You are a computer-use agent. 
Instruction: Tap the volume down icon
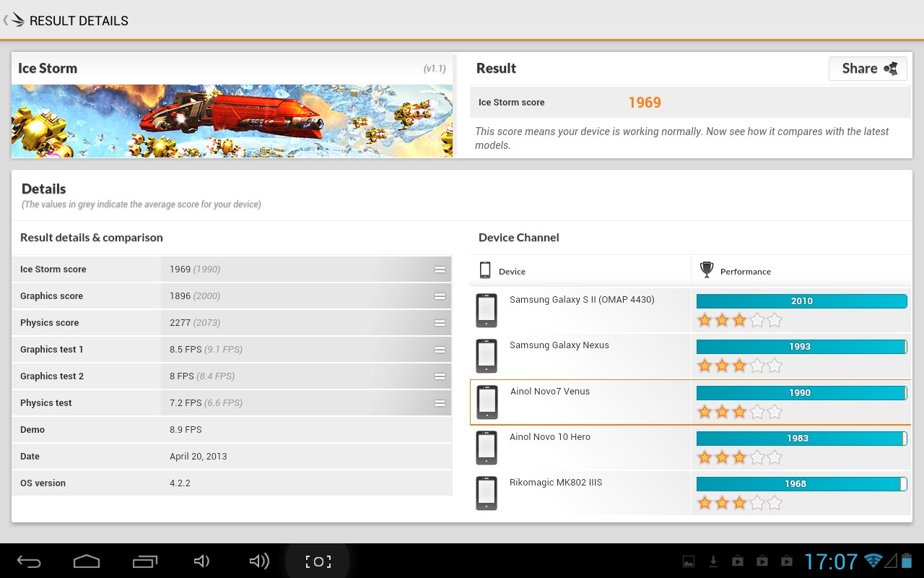point(202,561)
